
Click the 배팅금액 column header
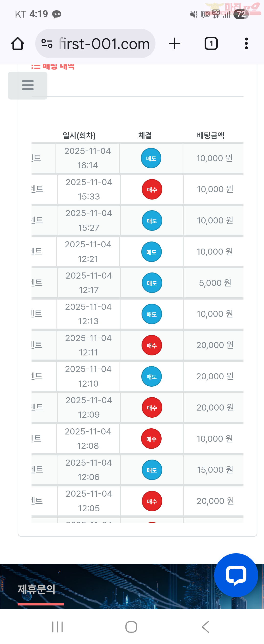210,135
